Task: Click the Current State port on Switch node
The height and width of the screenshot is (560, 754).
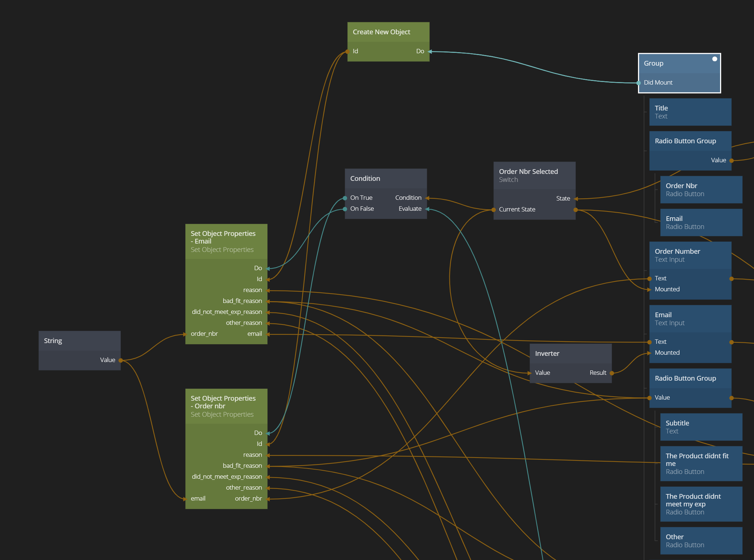Action: 494,210
